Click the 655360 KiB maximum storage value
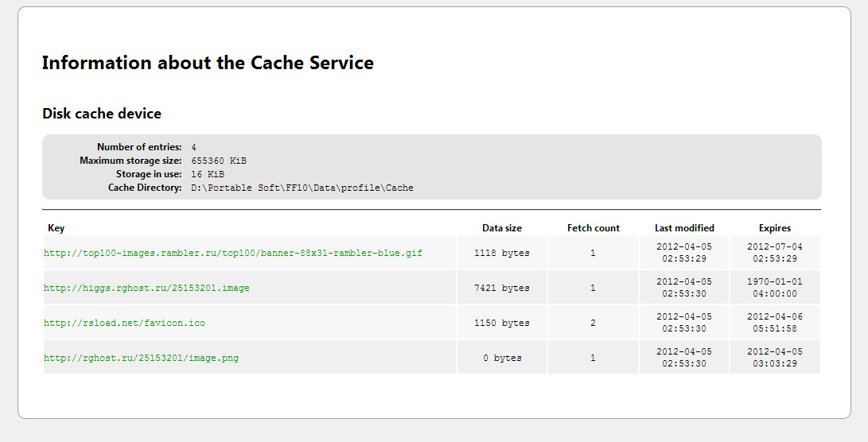Image resolution: width=868 pixels, height=442 pixels. tap(219, 161)
